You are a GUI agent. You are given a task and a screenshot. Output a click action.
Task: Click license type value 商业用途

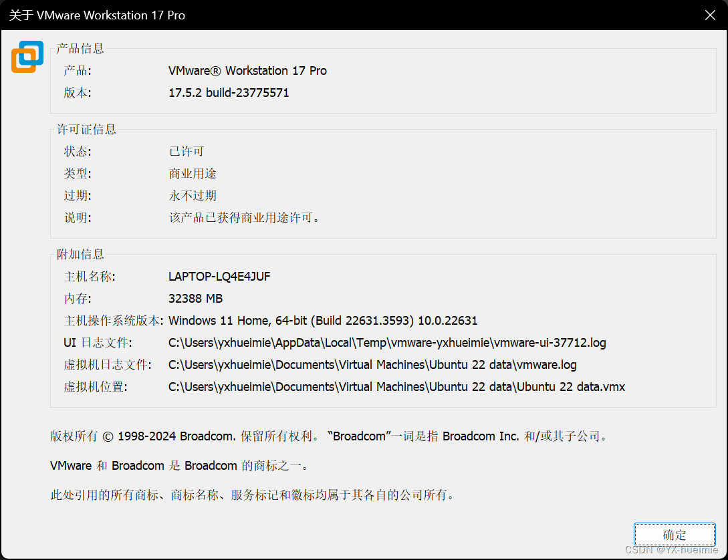pos(193,174)
